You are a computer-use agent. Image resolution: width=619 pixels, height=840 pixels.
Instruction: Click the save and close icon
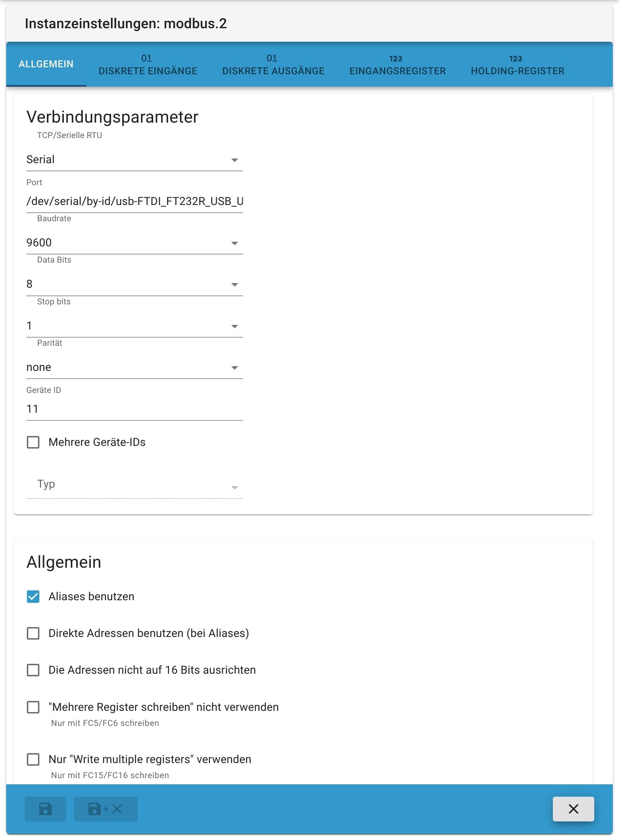[105, 809]
